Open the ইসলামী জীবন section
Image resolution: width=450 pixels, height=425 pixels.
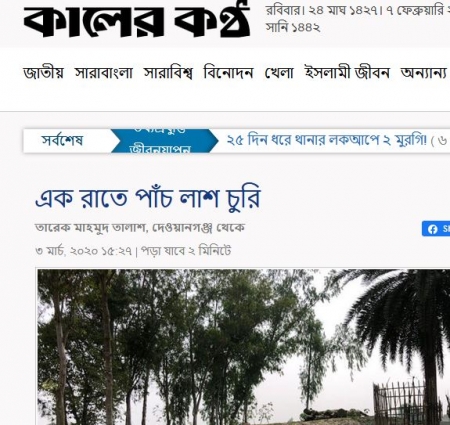click(347, 73)
